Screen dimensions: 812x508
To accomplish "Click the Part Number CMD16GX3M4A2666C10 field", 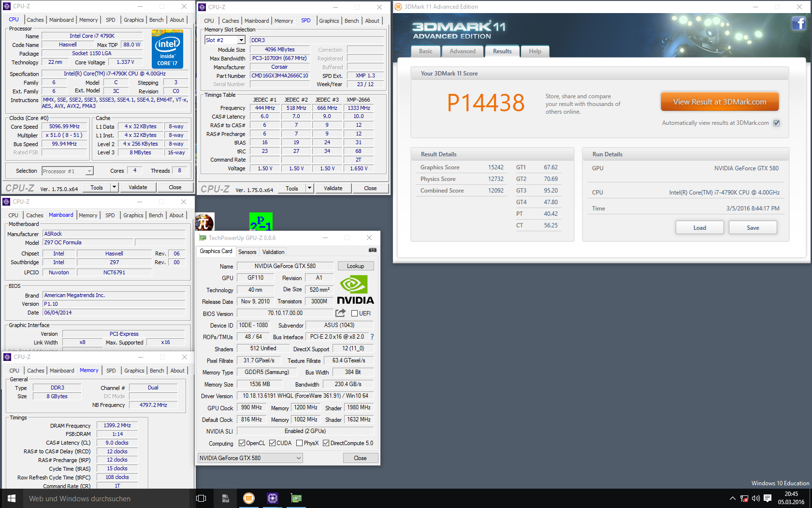I will pyautogui.click(x=280, y=75).
